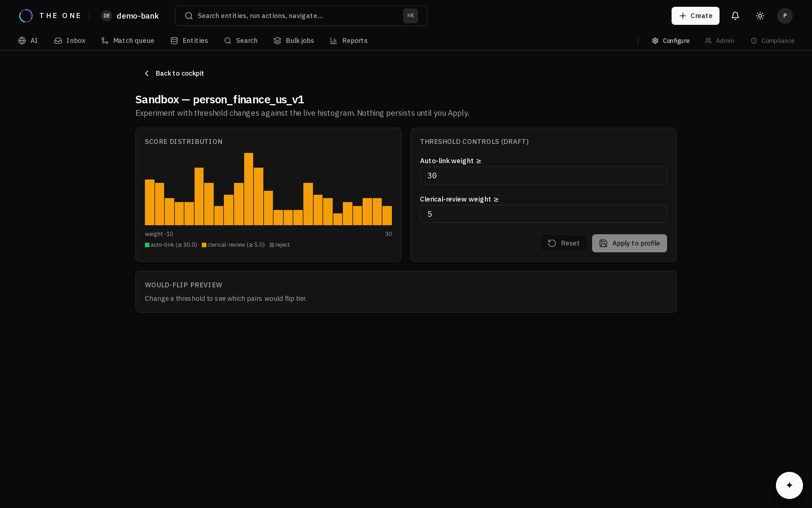Open the Search nav tab

[241, 41]
